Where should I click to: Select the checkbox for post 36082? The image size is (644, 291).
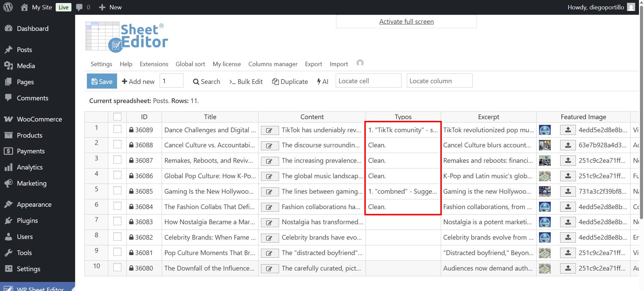117,237
